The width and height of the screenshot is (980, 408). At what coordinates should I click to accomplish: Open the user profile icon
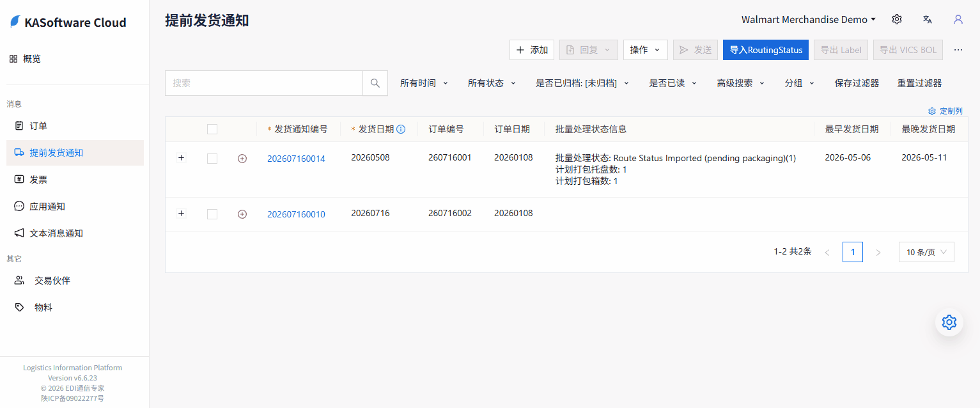tap(958, 19)
